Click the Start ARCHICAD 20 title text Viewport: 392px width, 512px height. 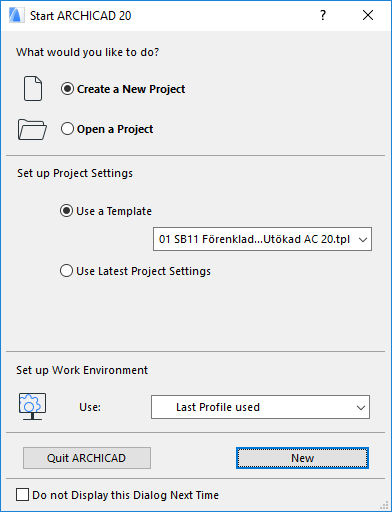point(81,16)
